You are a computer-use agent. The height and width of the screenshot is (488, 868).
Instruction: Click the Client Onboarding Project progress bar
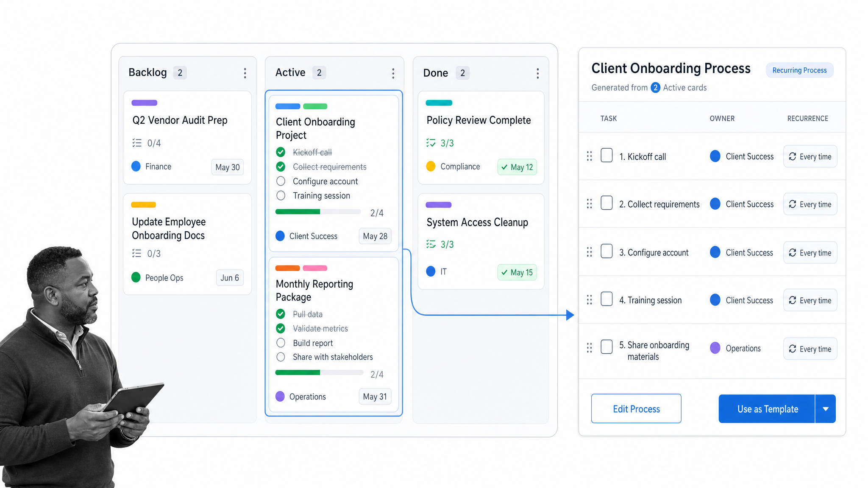tap(318, 212)
